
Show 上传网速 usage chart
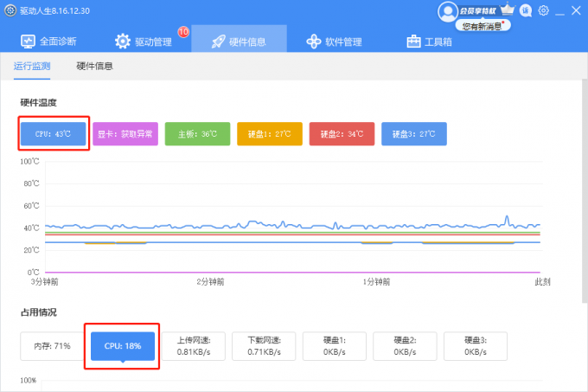[x=194, y=346]
